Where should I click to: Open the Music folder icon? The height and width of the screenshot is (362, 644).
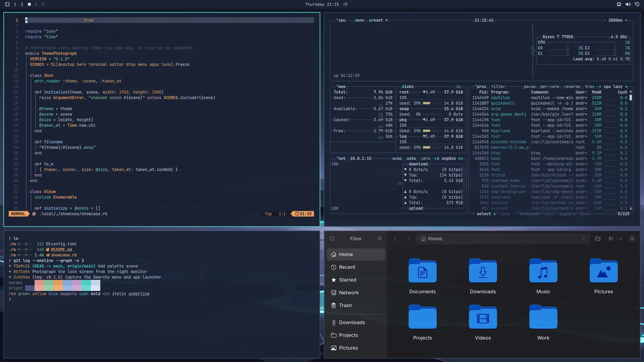tap(543, 271)
